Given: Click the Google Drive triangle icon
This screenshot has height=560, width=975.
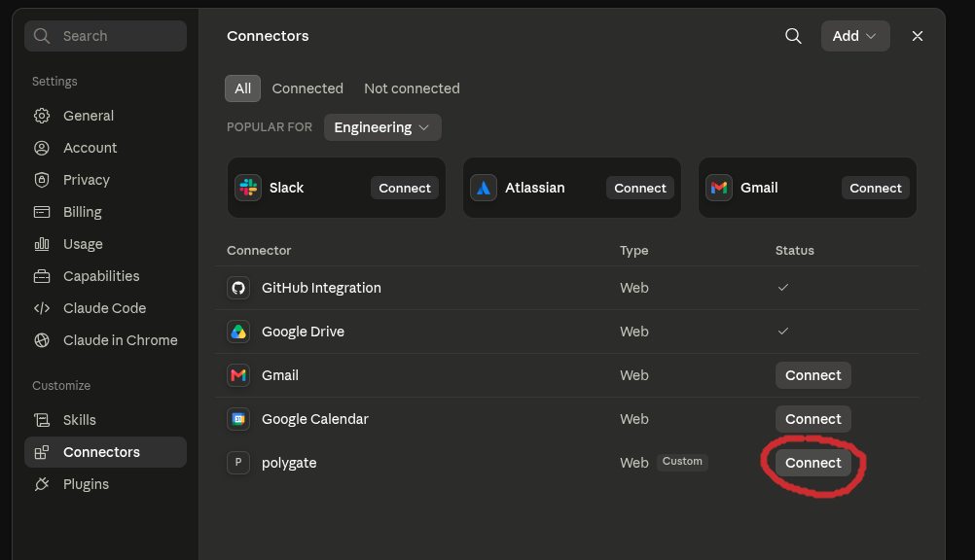Looking at the screenshot, I should (238, 332).
